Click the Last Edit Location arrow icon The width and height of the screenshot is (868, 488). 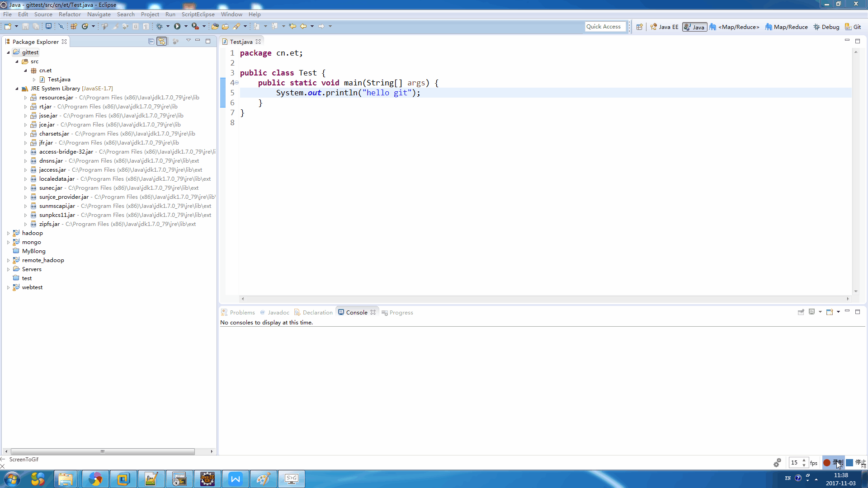[292, 26]
